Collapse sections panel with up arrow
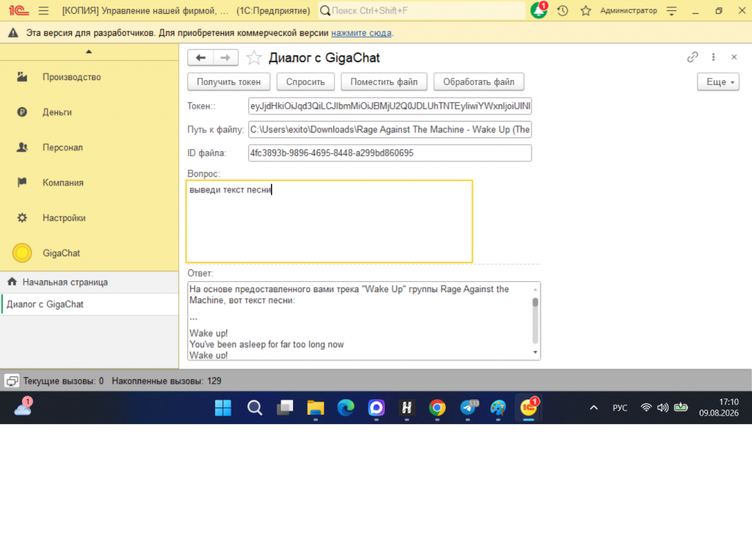This screenshot has height=560, width=752. click(x=89, y=52)
